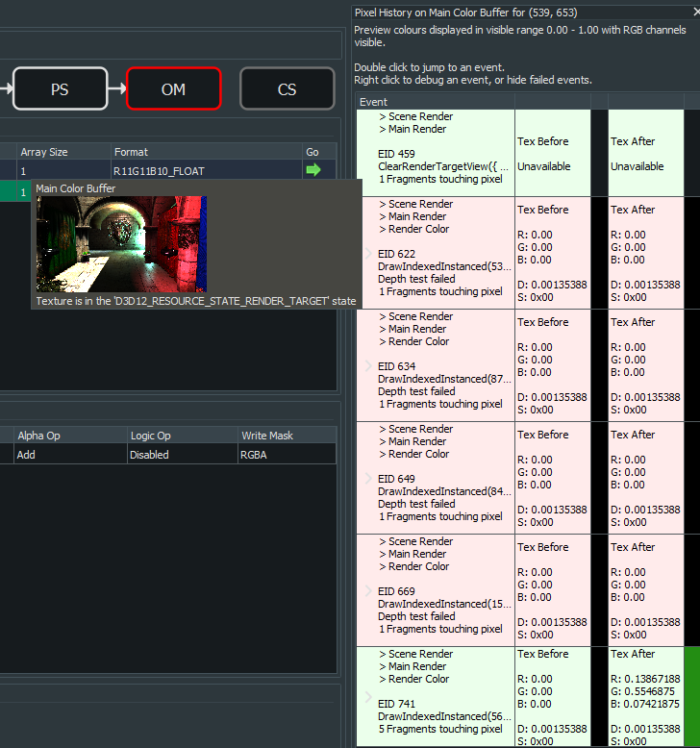Expand the EID 622 event row
Screen dimensions: 700x748
coord(368,253)
